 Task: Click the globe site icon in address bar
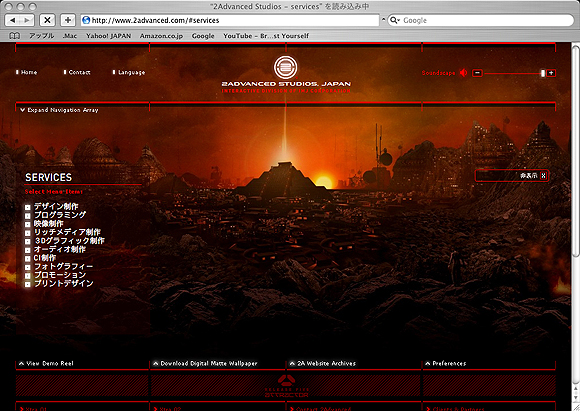(x=86, y=20)
